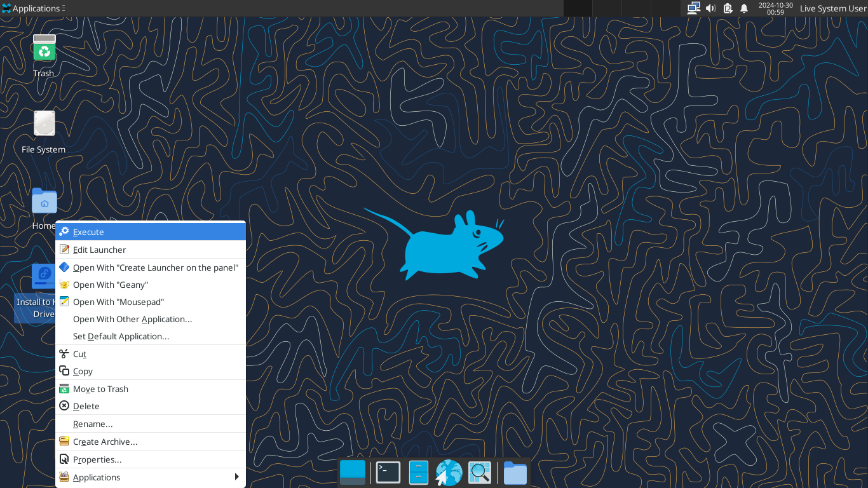Open Properties... from the context menu
The height and width of the screenshot is (488, 868).
pyautogui.click(x=151, y=459)
